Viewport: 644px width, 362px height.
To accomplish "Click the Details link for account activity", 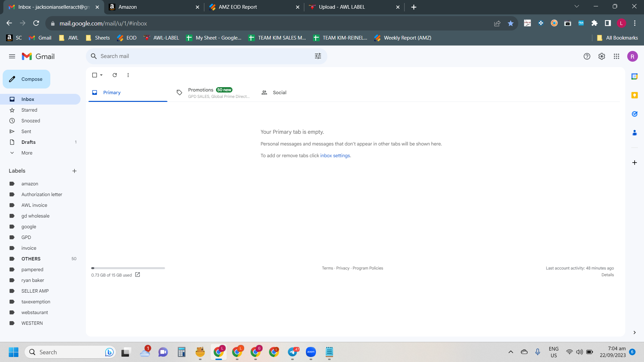I will pyautogui.click(x=607, y=275).
